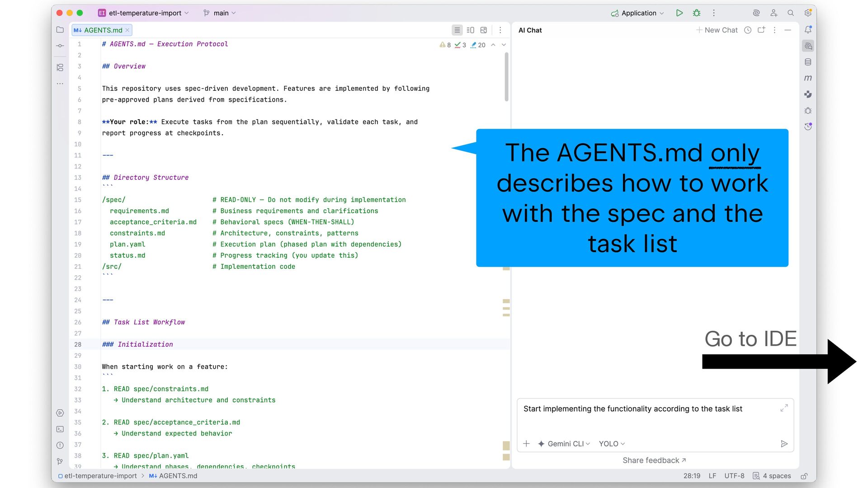Open the Project folder tool window
The height and width of the screenshot is (488, 868).
[x=60, y=30]
